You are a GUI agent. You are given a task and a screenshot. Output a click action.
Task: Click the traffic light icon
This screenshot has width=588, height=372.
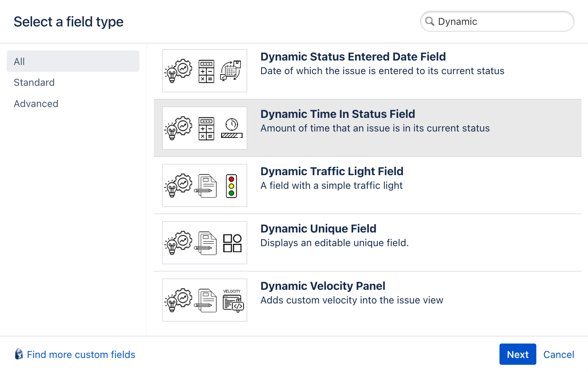click(232, 186)
